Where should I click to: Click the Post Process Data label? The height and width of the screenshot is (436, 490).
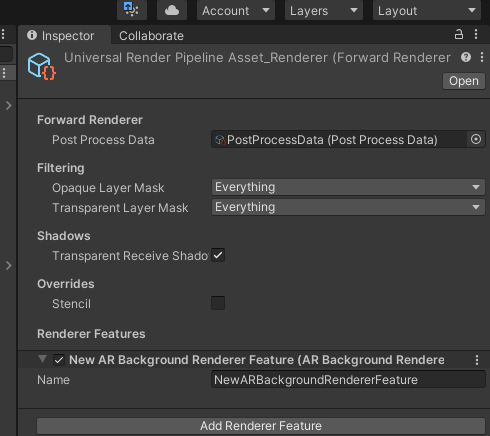pyautogui.click(x=103, y=140)
